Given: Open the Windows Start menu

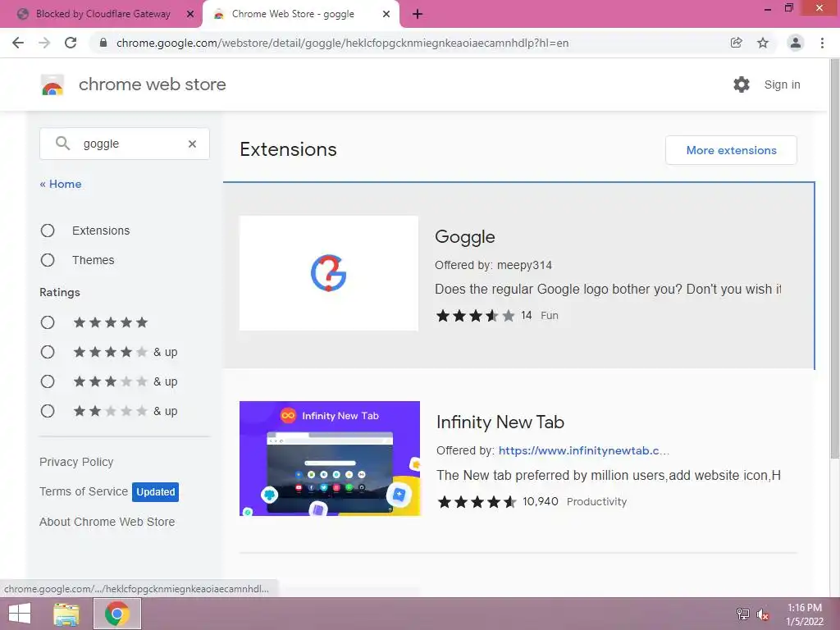Looking at the screenshot, I should (20, 614).
